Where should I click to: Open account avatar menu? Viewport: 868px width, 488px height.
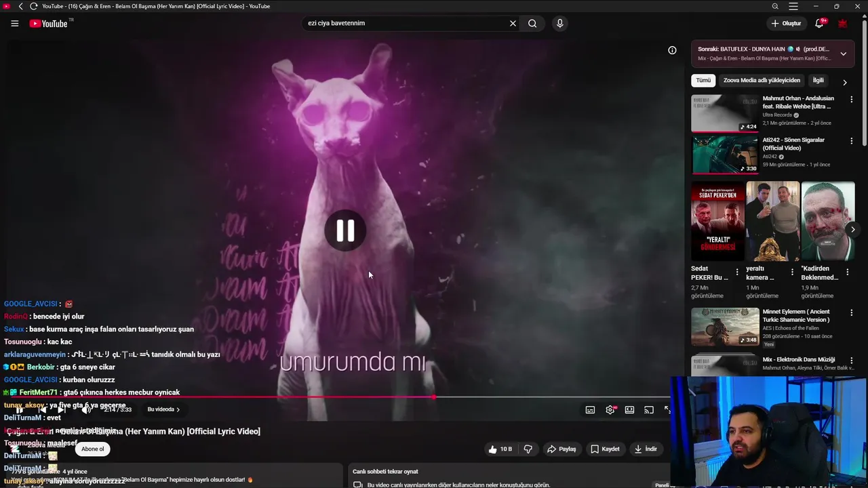[843, 23]
